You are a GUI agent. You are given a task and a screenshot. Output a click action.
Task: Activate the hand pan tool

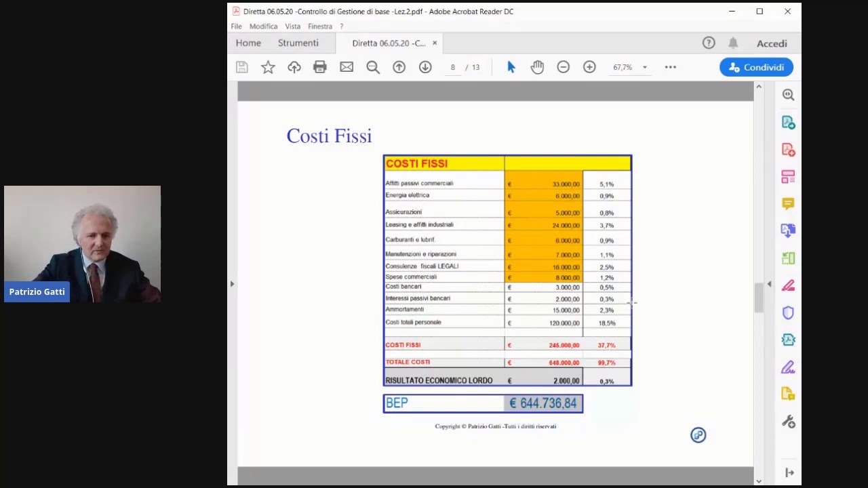(x=537, y=67)
